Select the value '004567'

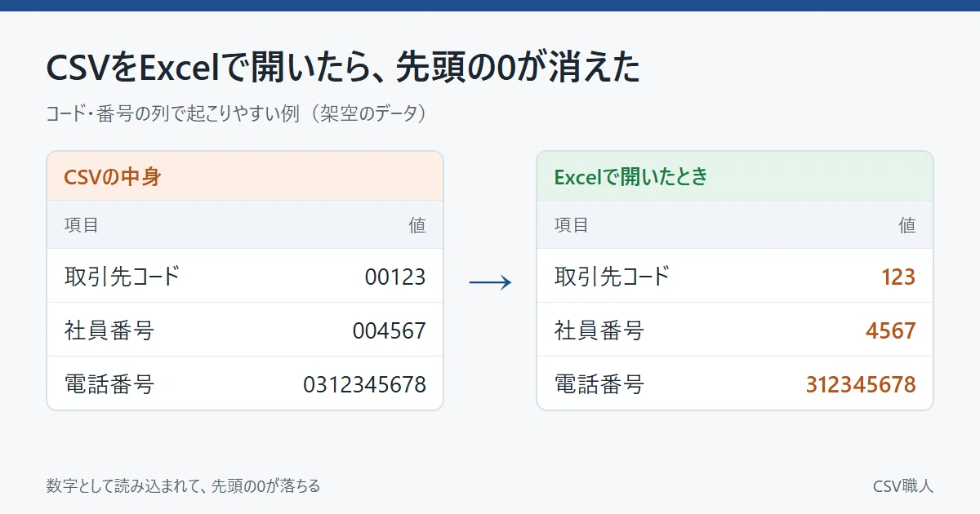(390, 330)
